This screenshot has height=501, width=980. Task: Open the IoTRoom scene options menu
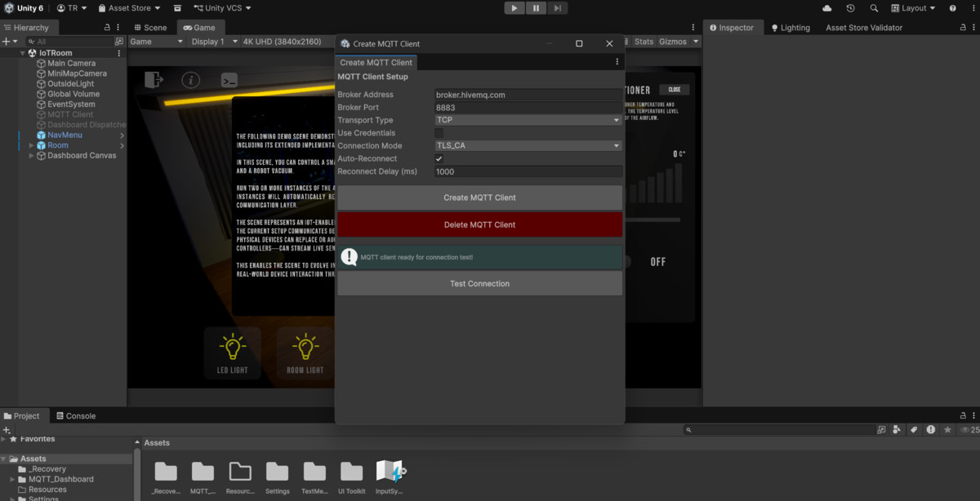tap(119, 53)
